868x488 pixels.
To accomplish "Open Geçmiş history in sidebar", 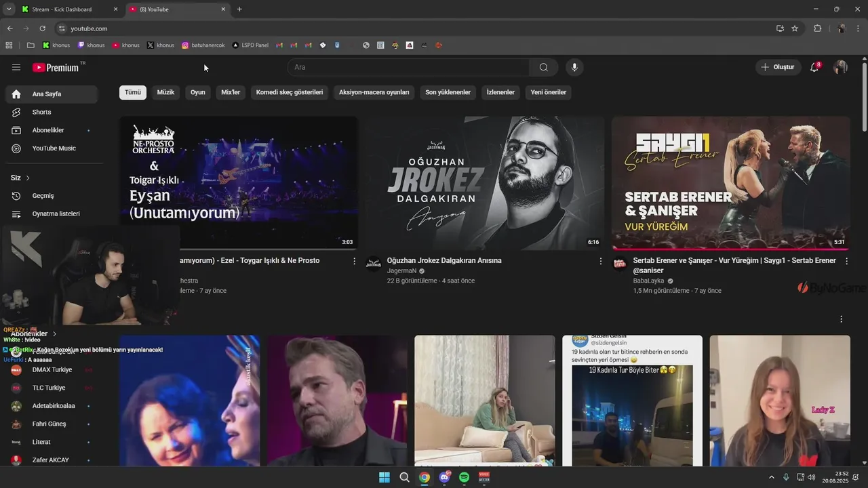I will (x=52, y=196).
